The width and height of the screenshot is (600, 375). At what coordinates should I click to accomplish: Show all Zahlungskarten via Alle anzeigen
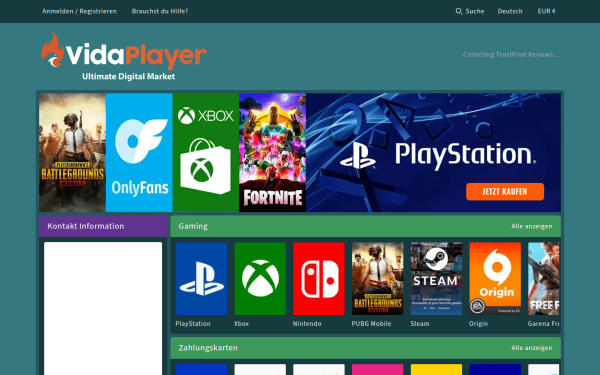point(532,348)
